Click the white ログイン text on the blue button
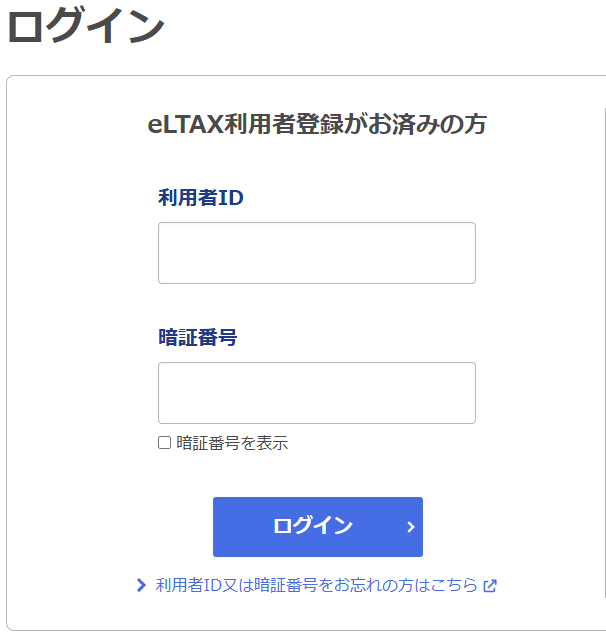 pyautogui.click(x=313, y=526)
